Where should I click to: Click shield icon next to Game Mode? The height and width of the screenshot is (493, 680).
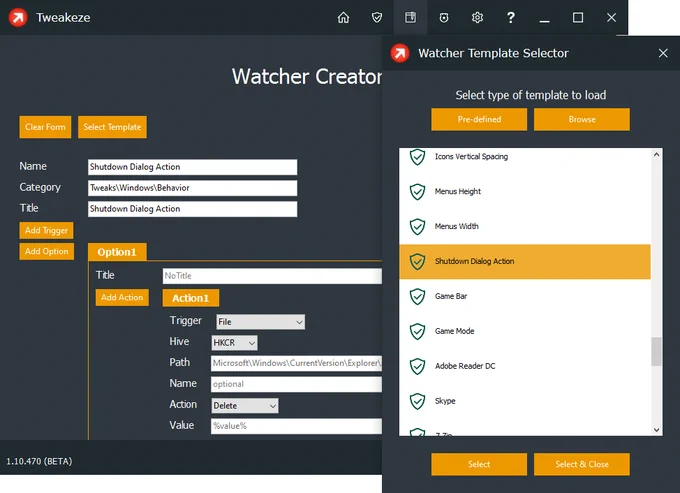[417, 331]
